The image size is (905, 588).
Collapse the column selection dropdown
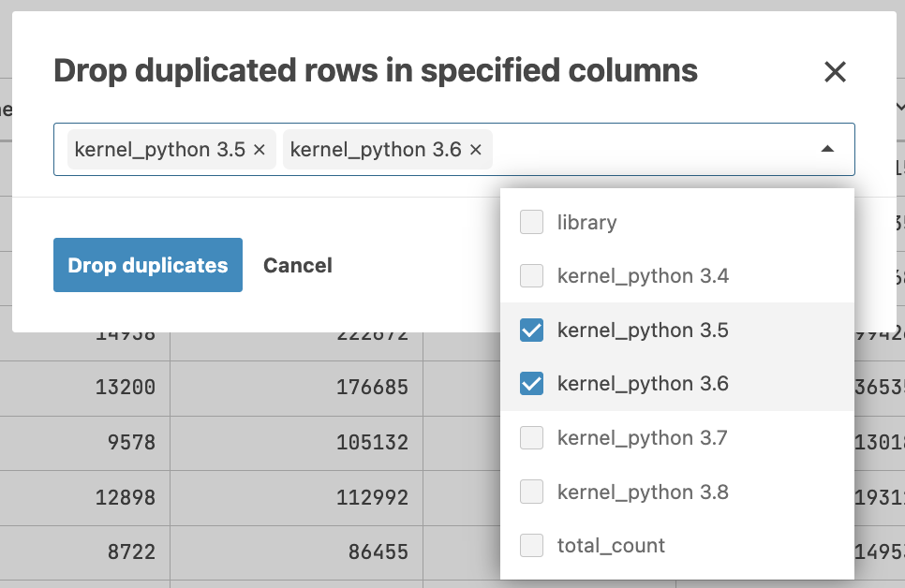pyautogui.click(x=825, y=148)
